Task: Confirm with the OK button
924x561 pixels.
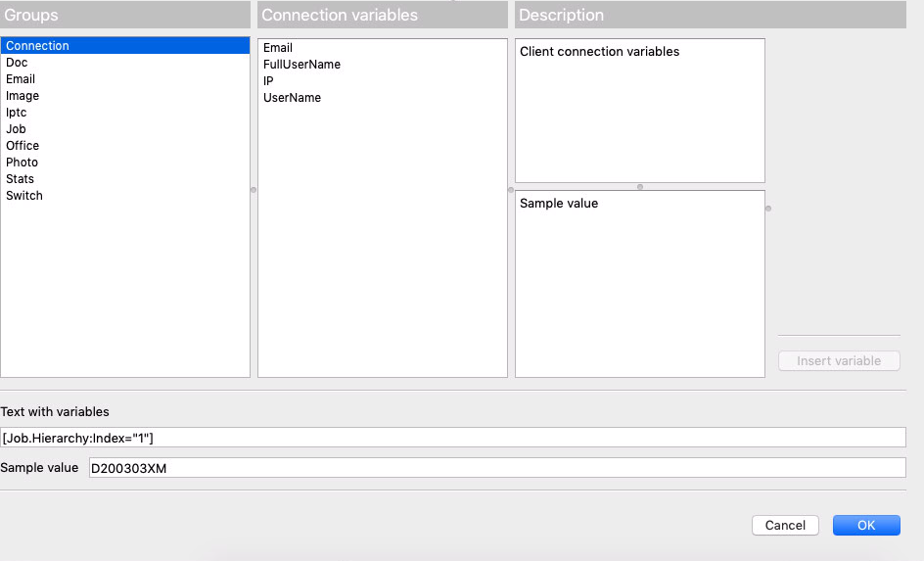Action: (866, 526)
